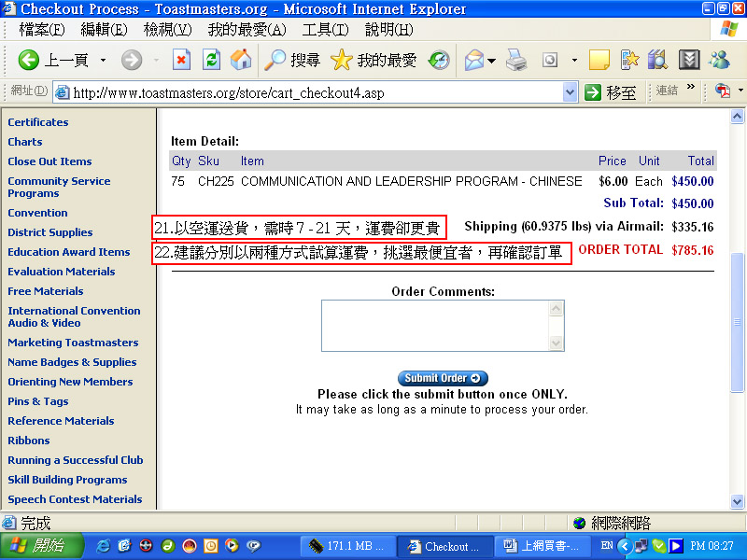Expand the address bar URL dropdown
The height and width of the screenshot is (560, 747).
click(x=570, y=92)
